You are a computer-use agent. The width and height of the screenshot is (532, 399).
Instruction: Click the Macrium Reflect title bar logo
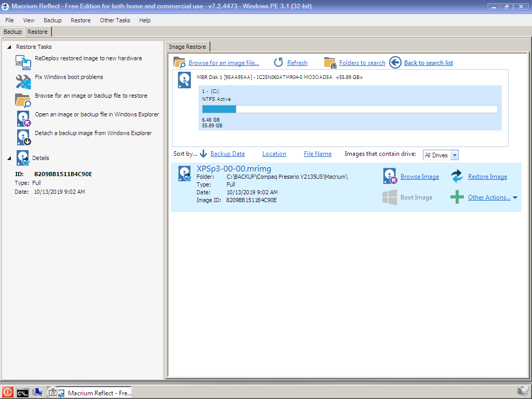pyautogui.click(x=5, y=6)
